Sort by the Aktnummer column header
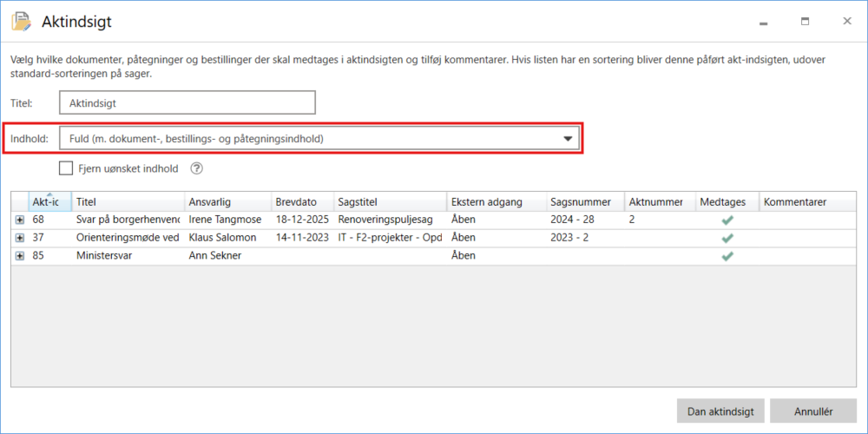The width and height of the screenshot is (868, 434). pyautogui.click(x=660, y=202)
